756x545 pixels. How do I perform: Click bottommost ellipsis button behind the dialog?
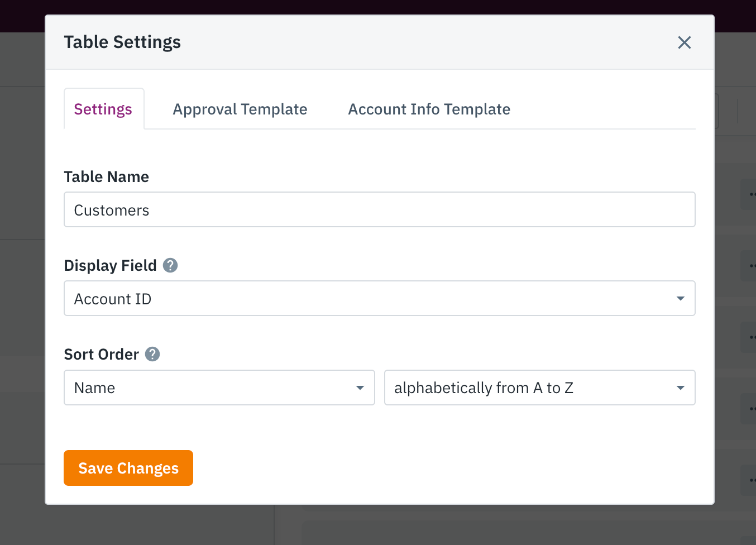click(750, 480)
